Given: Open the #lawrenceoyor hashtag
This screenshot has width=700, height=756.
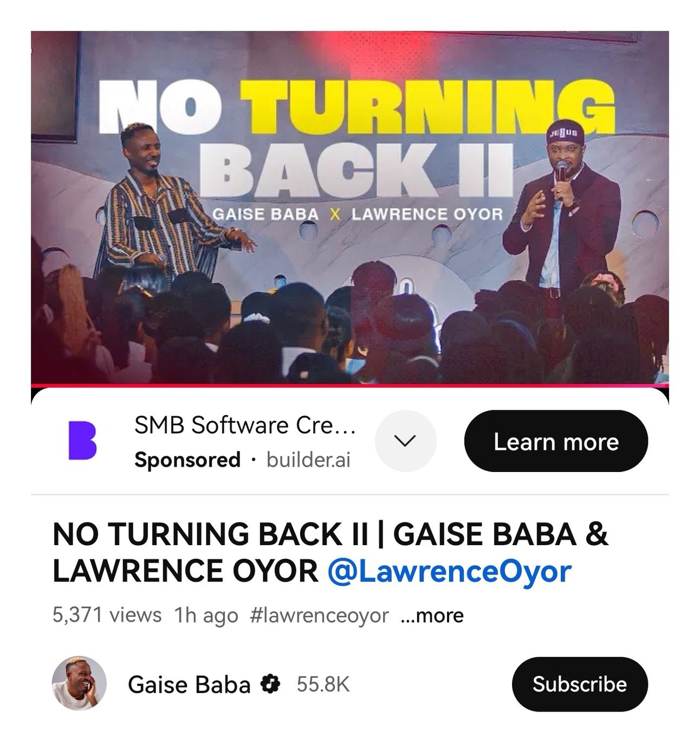Looking at the screenshot, I should (x=320, y=615).
